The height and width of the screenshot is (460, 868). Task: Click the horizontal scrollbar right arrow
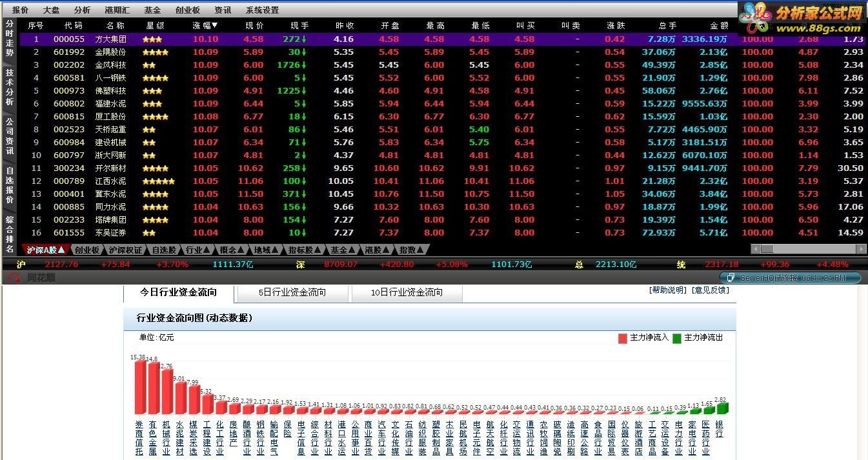(862, 249)
